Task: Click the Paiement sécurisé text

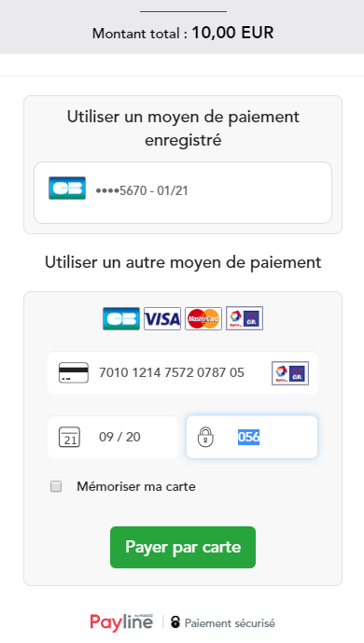Action: tap(230, 623)
